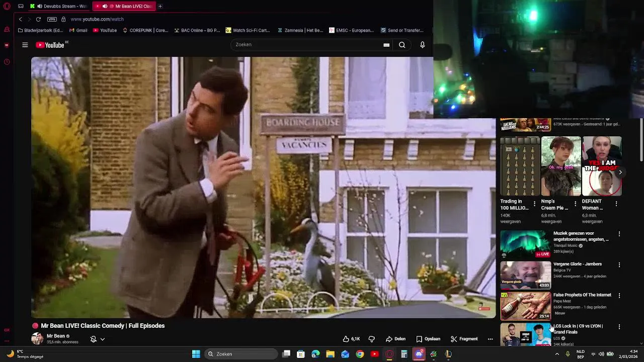This screenshot has height=362, width=644.
Task: Show site info via the padlock icon
Action: click(63, 19)
